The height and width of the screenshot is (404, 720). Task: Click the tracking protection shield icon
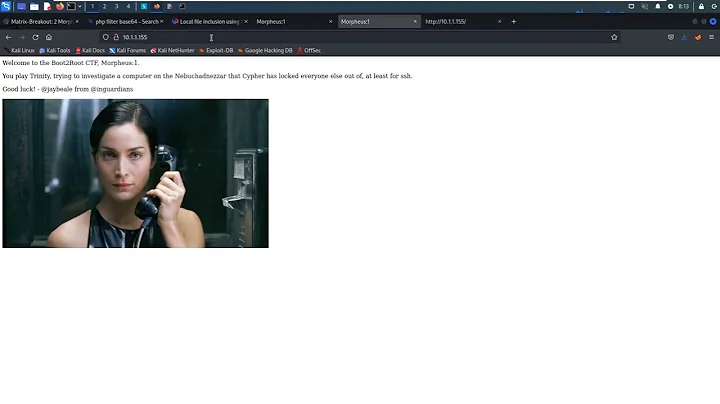coord(106,37)
